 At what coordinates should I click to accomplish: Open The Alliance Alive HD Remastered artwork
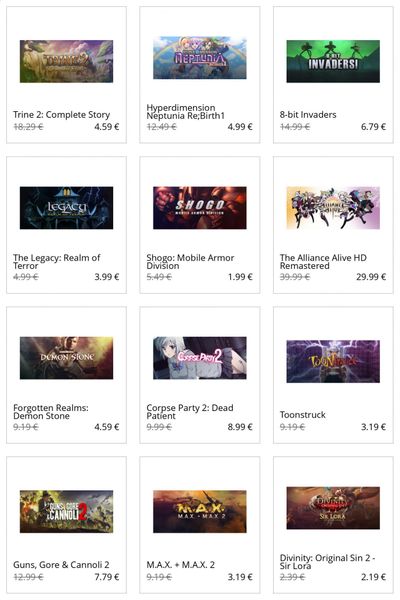333,208
